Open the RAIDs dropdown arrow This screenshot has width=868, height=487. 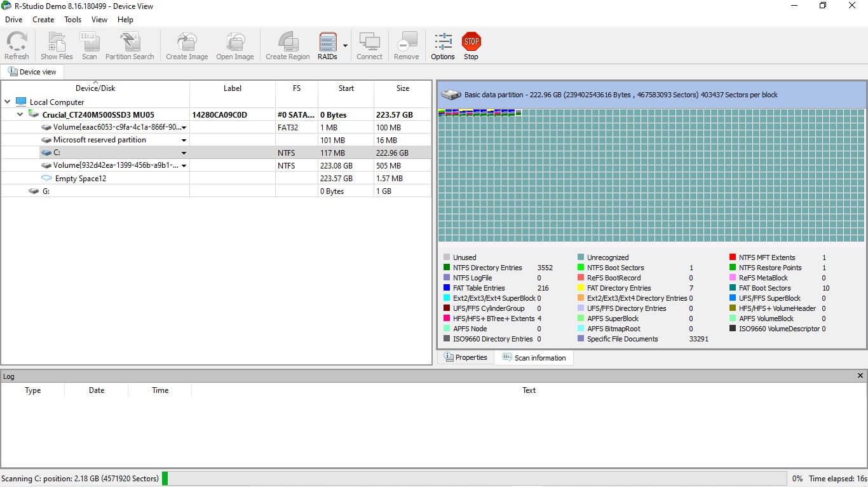coord(345,46)
